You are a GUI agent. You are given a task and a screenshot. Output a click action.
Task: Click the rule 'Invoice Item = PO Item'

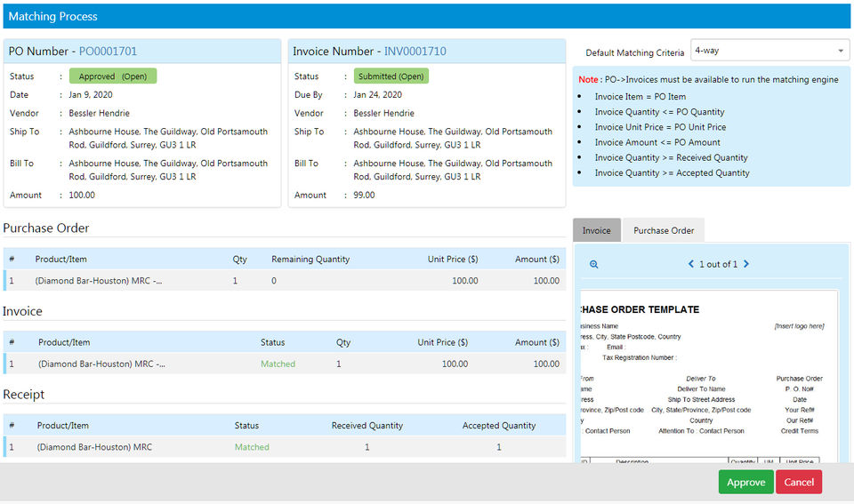click(640, 96)
